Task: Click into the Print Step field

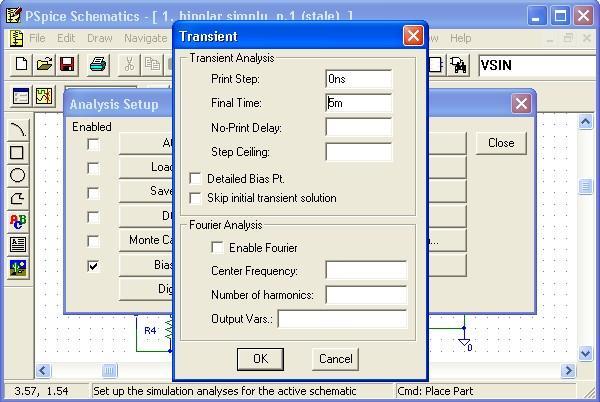Action: pyautogui.click(x=359, y=79)
